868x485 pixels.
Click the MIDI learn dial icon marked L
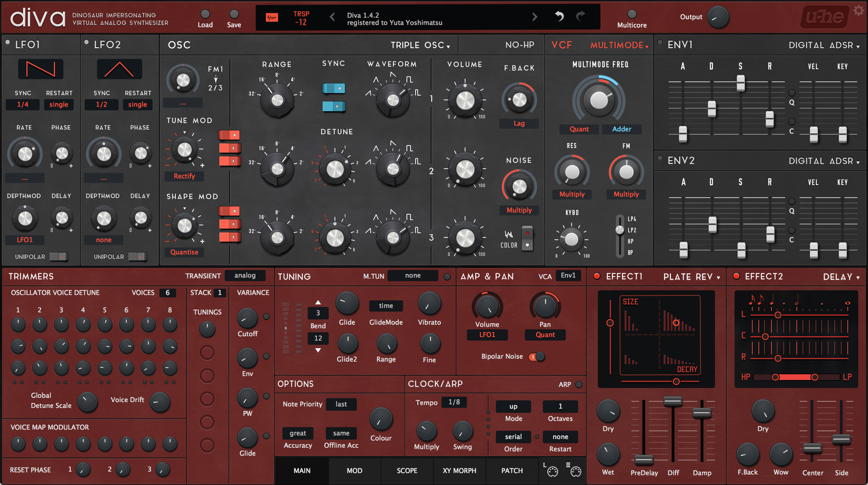point(551,470)
